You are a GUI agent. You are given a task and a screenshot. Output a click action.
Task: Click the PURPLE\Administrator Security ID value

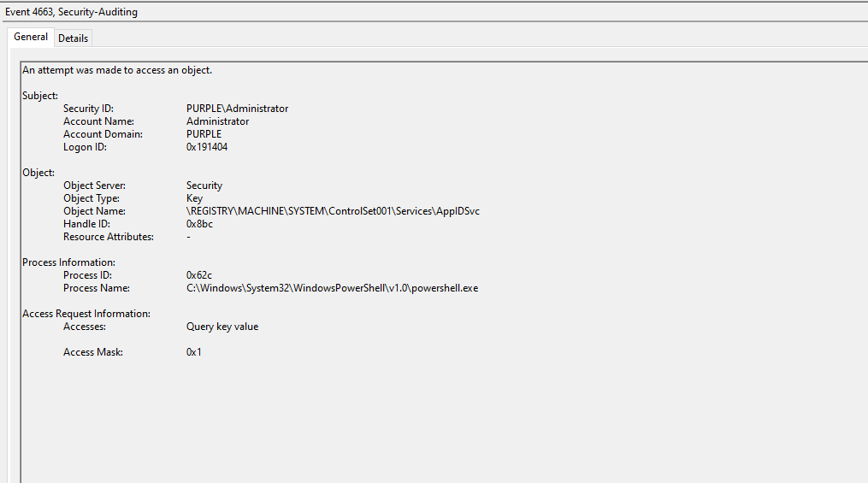[x=237, y=109]
